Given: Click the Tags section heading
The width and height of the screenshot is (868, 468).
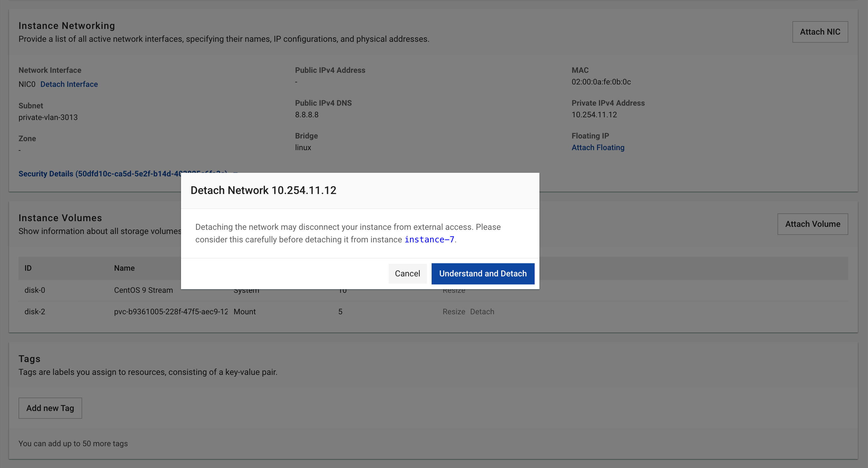Looking at the screenshot, I should click(29, 358).
